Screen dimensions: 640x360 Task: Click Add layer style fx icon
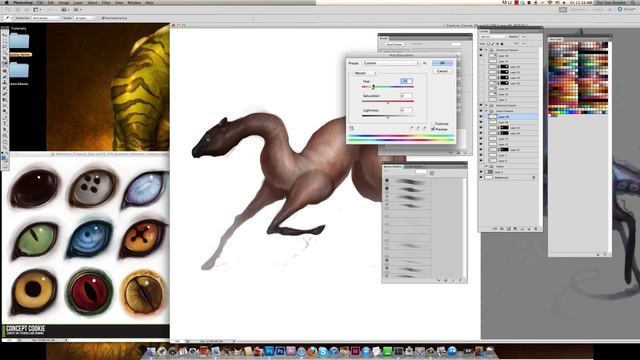pos(502,229)
